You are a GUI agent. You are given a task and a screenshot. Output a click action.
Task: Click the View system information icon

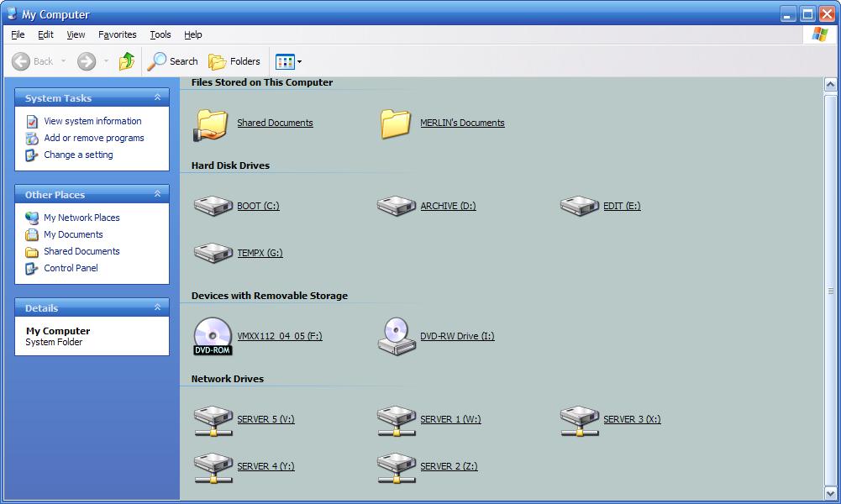click(32, 122)
